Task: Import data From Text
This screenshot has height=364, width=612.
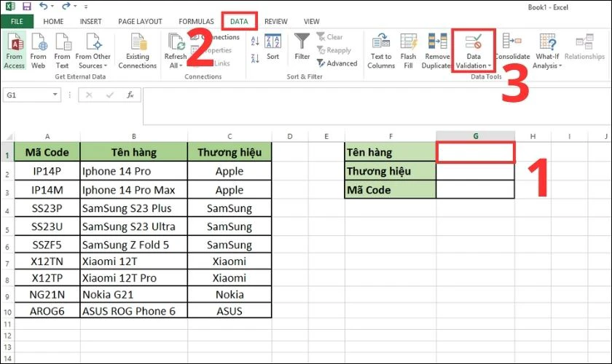Action: (x=63, y=51)
